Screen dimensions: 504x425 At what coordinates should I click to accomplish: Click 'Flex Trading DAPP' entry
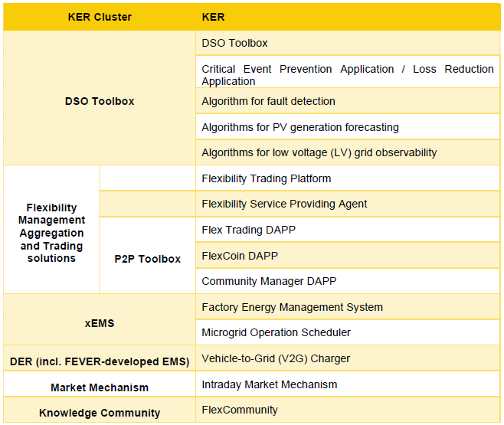coord(348,230)
